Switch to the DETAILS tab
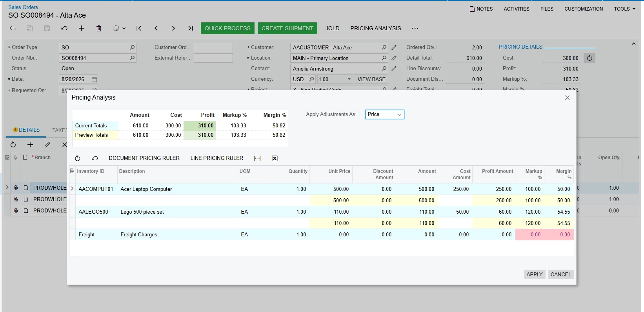 (27, 130)
